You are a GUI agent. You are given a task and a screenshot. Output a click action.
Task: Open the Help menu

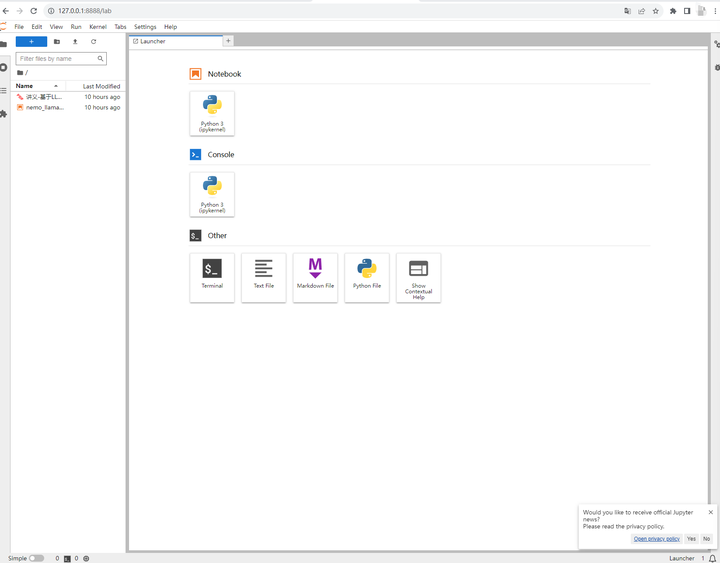(170, 27)
